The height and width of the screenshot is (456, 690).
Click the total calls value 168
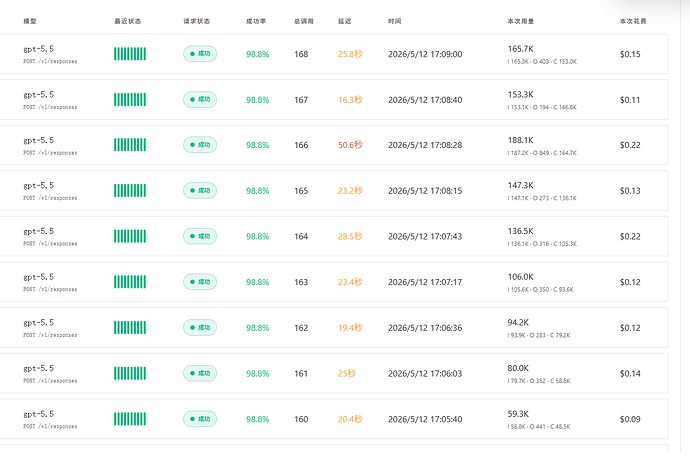[301, 54]
